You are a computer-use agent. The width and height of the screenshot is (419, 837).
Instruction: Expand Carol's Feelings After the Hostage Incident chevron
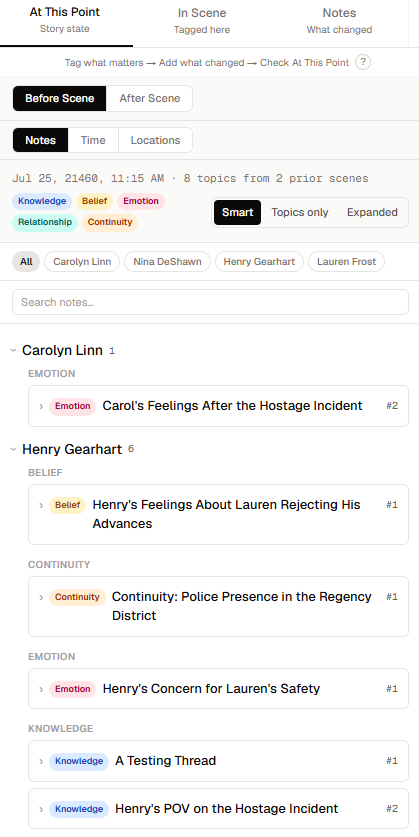pyautogui.click(x=41, y=406)
